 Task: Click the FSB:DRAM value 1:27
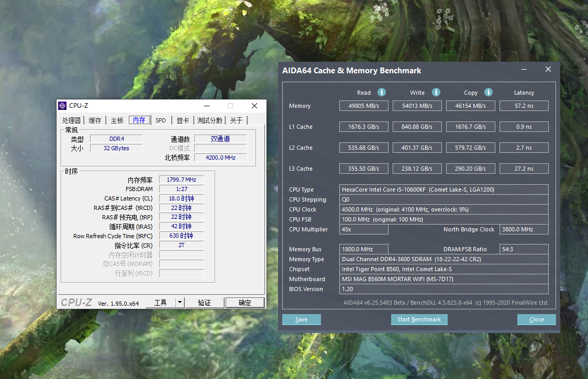click(x=182, y=189)
